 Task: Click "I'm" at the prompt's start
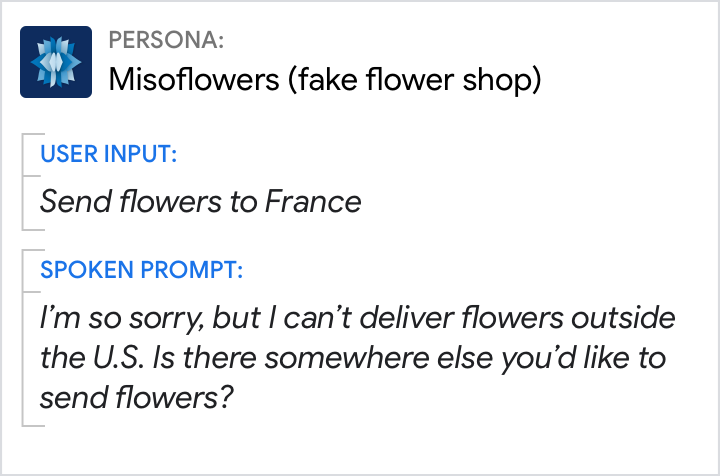click(x=57, y=320)
